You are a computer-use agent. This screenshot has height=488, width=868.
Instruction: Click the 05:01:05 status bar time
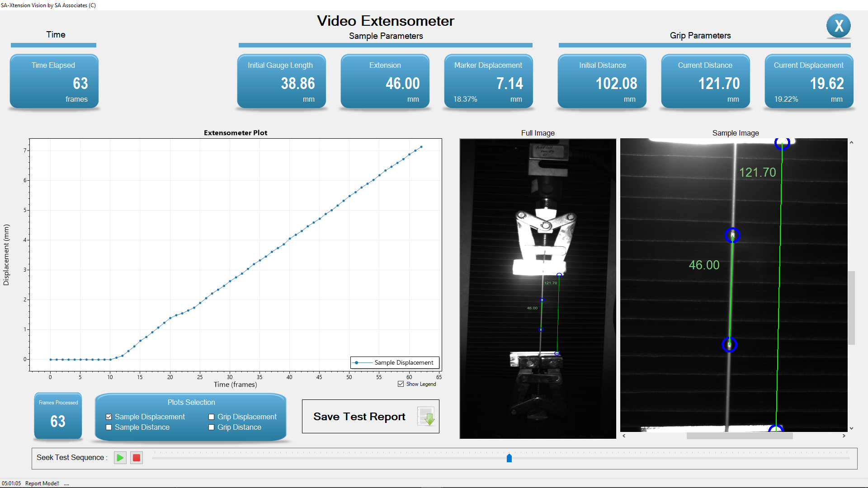point(11,483)
